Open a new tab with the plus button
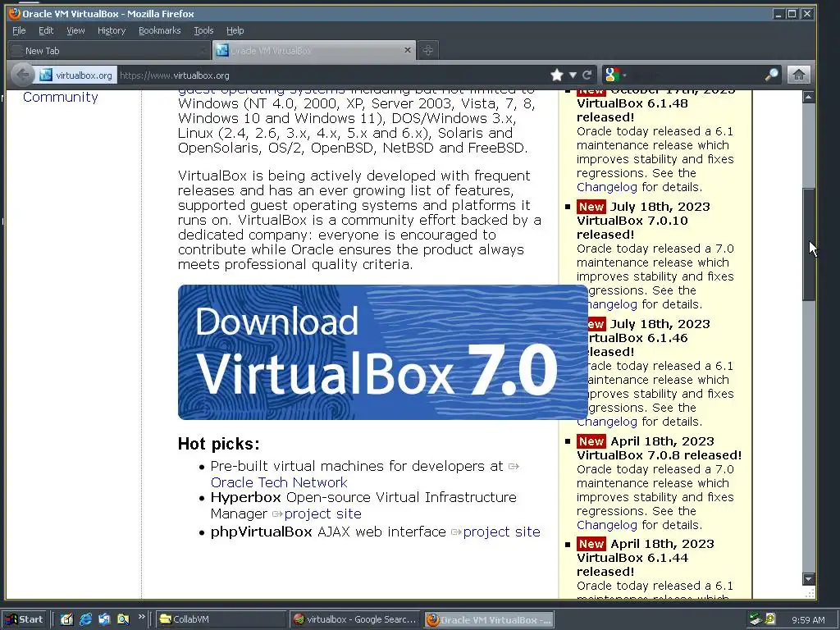Screen dimensions: 840x630 tap(427, 50)
